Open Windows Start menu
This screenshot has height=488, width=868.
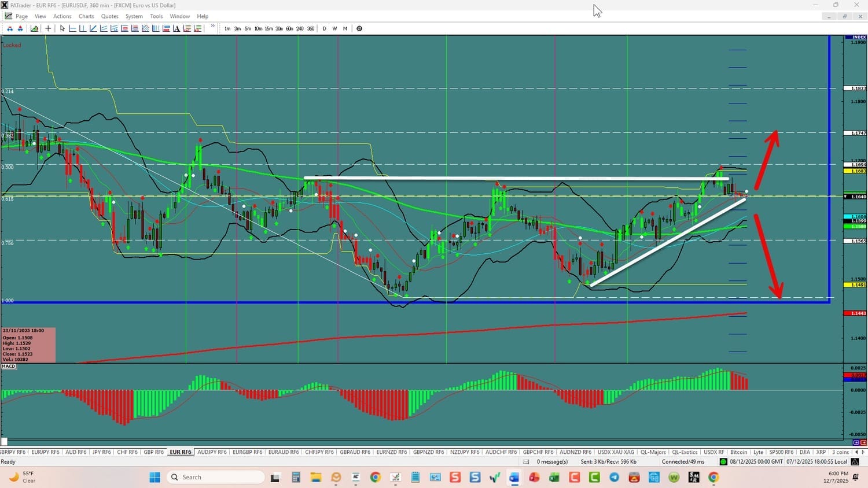(x=155, y=477)
